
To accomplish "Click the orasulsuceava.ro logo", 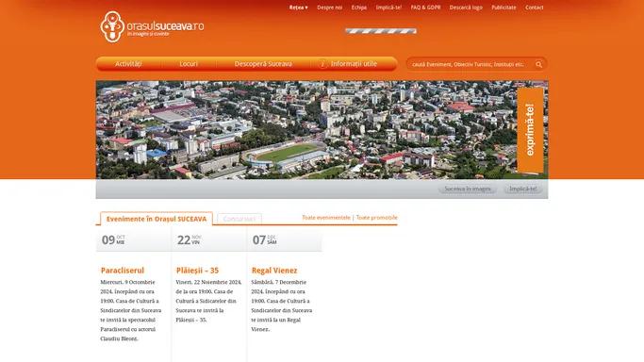I will pyautogui.click(x=152, y=27).
